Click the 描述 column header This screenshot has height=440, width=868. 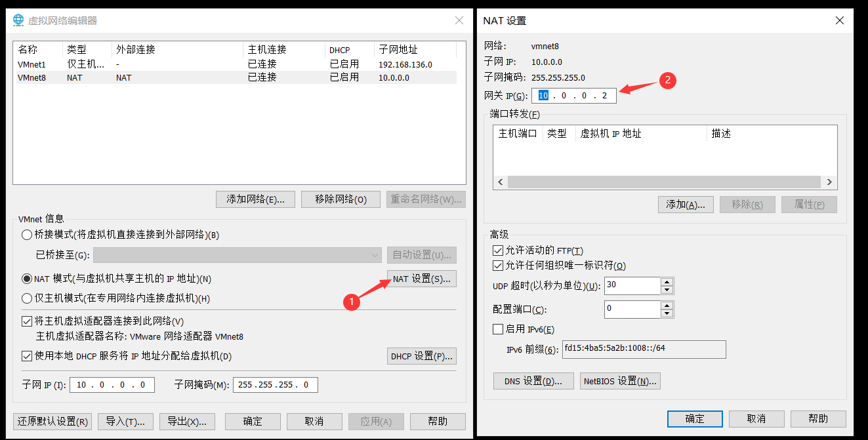(772, 134)
